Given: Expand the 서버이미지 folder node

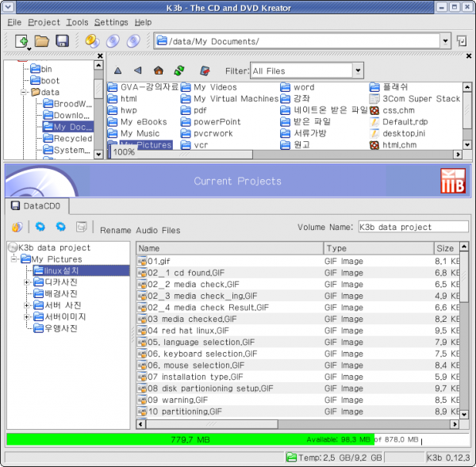Looking at the screenshot, I should [x=27, y=317].
